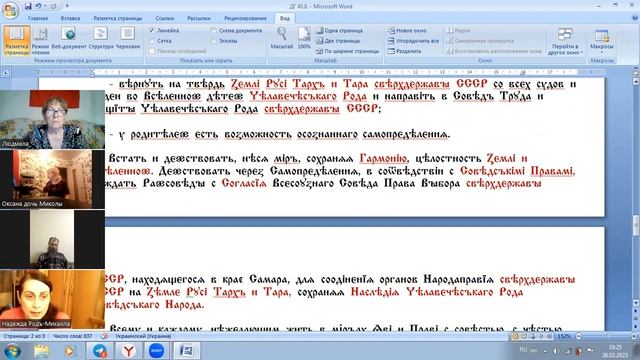Click the tab selector at ruler corner

coord(6,73)
